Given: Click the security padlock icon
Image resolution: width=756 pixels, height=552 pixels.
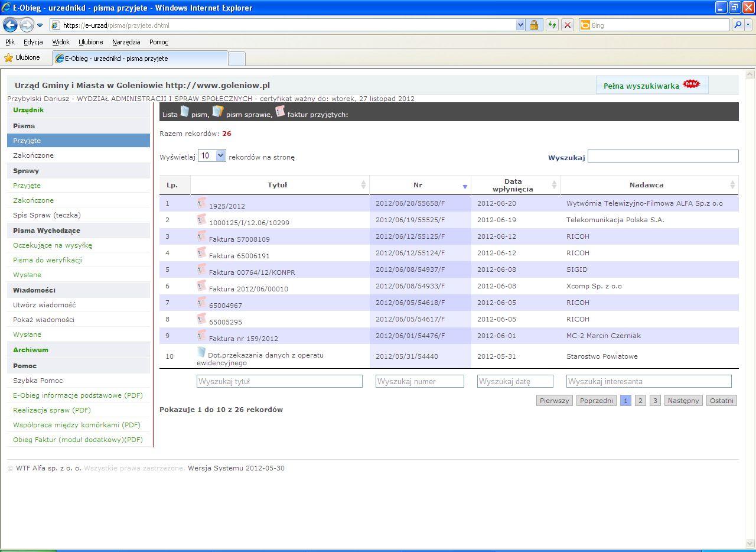Looking at the screenshot, I should click(534, 25).
